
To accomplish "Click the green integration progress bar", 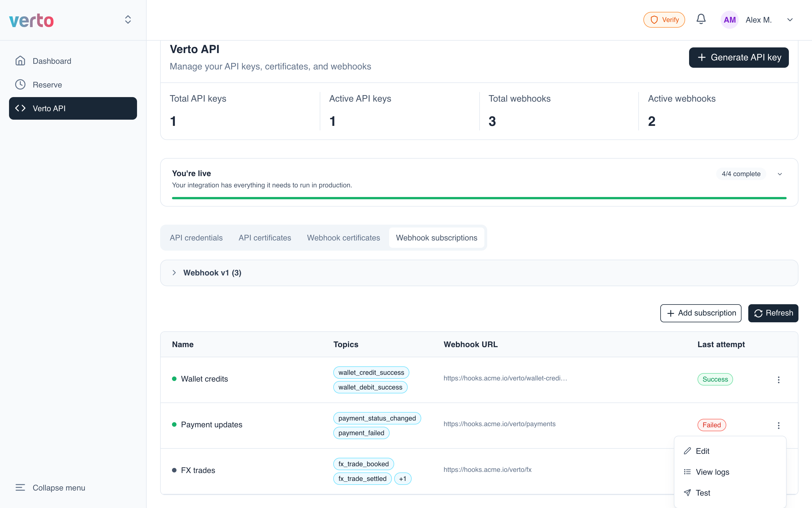I will 479,198.
